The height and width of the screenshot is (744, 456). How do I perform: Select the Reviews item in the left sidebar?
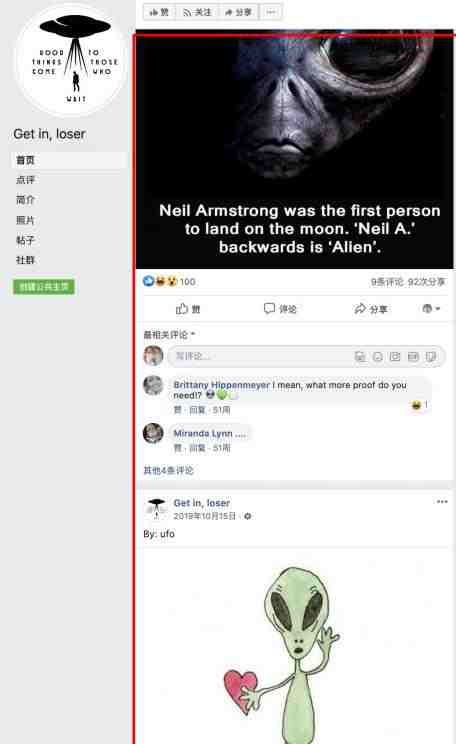click(x=25, y=180)
